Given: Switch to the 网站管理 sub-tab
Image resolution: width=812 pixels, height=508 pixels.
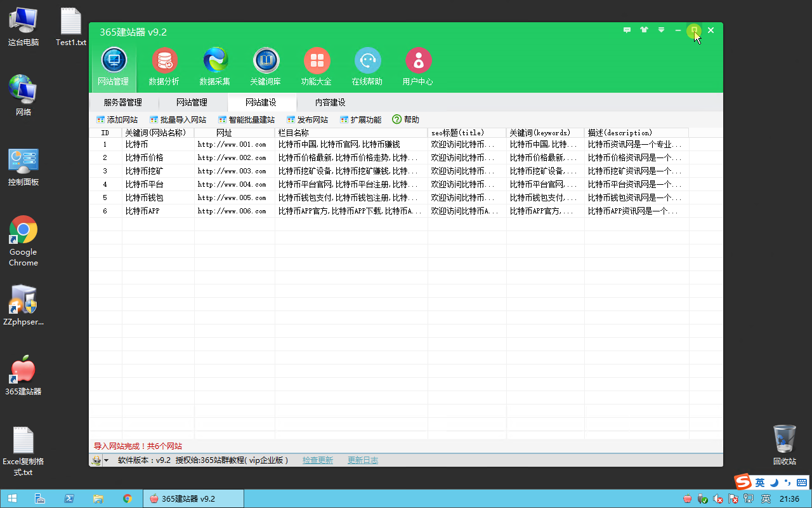Looking at the screenshot, I should (192, 102).
